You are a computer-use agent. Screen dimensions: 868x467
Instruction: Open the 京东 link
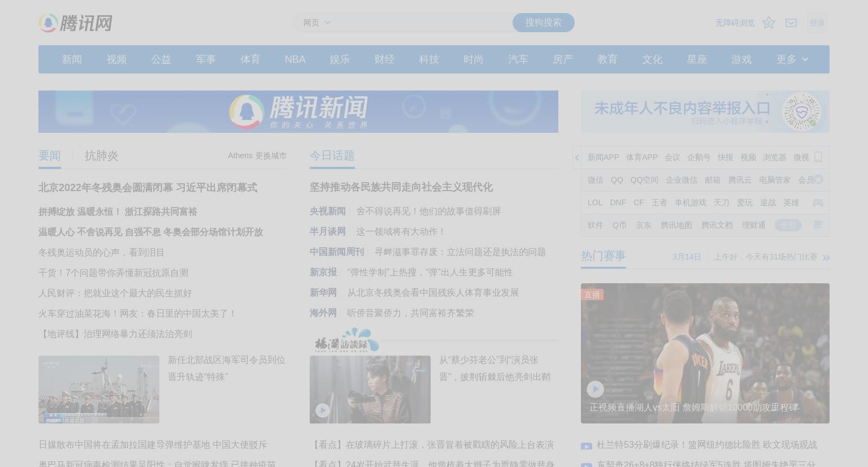644,225
